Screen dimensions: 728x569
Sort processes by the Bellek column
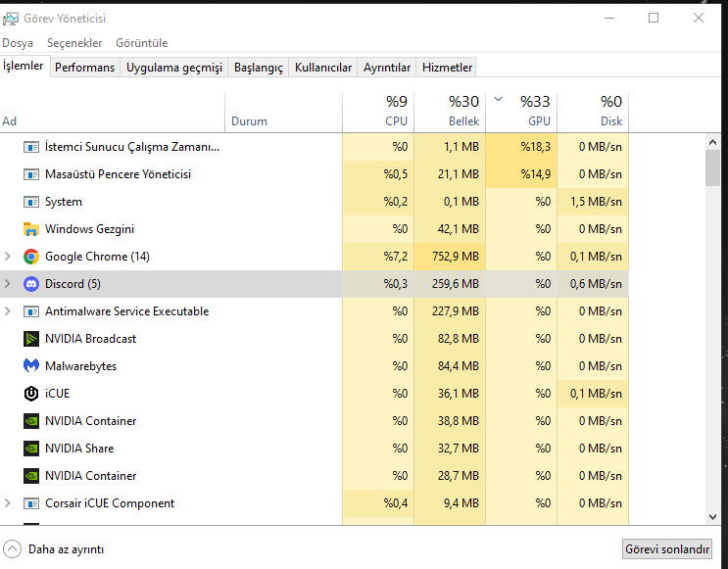pyautogui.click(x=450, y=111)
